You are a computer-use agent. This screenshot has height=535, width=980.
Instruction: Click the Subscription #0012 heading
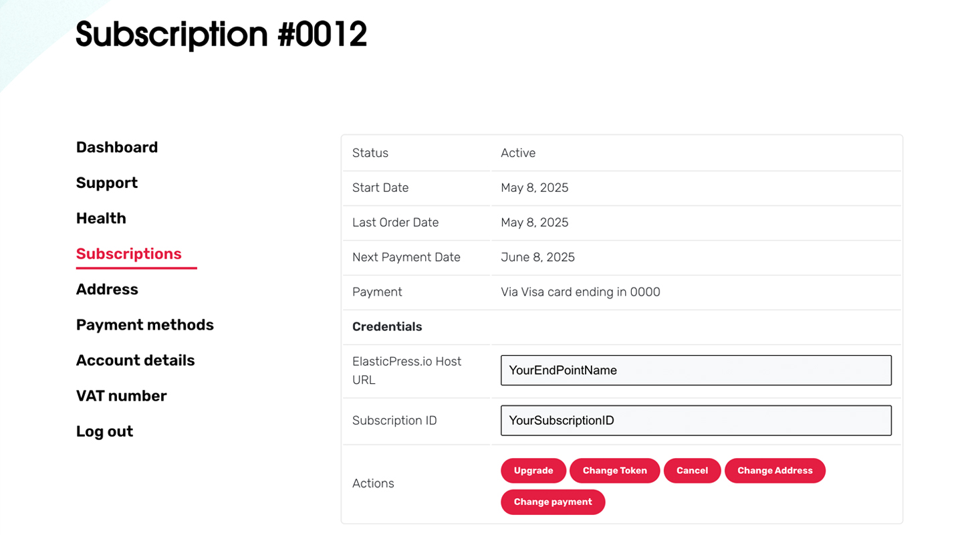click(x=221, y=33)
